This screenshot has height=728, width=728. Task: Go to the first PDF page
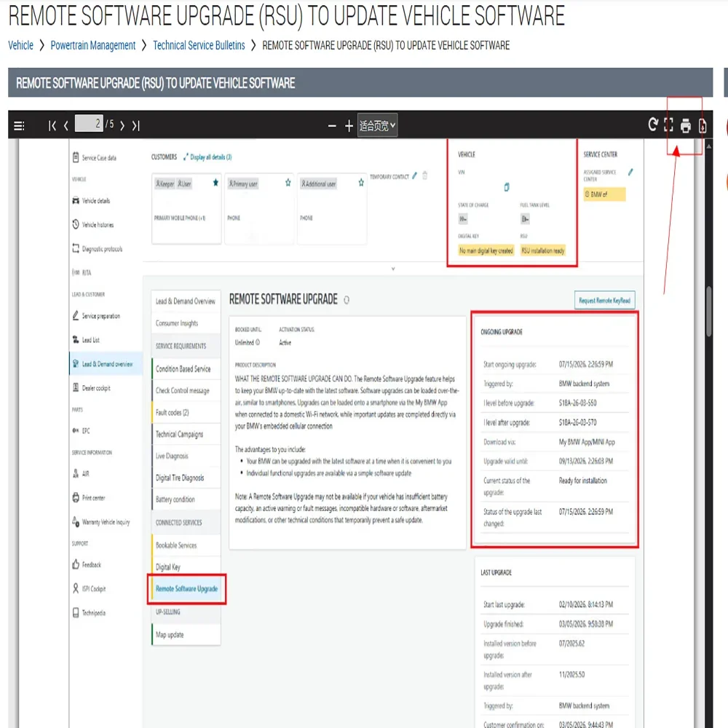(x=52, y=125)
